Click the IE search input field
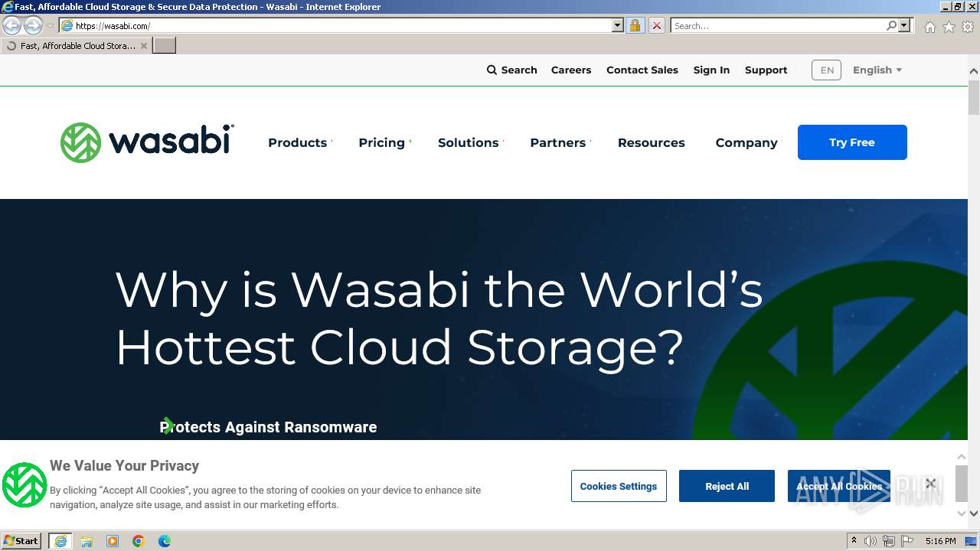Viewport: 980px width, 551px height. pos(777,25)
